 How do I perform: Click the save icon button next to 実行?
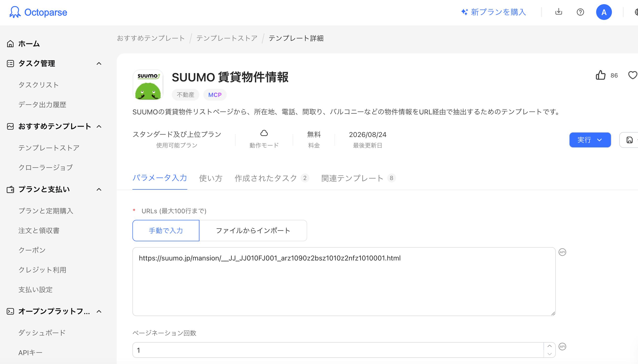pos(629,140)
